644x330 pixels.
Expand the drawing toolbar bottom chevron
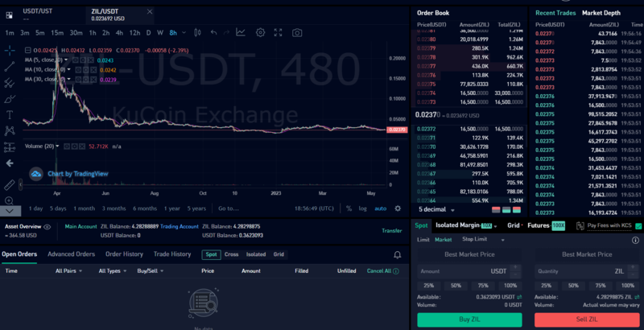point(10,211)
